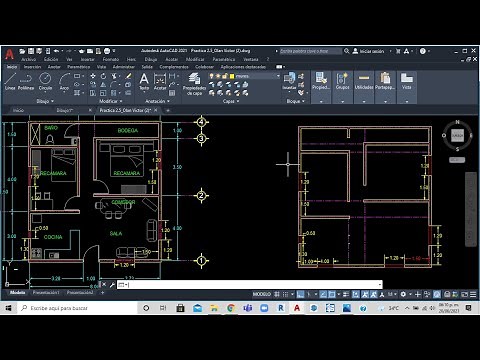Click the Save icon in quick access toolbar
The width and height of the screenshot is (480, 360).
(x=31, y=51)
